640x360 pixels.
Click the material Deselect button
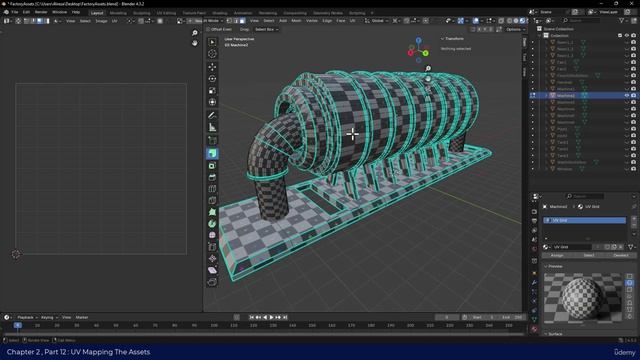[620, 256]
